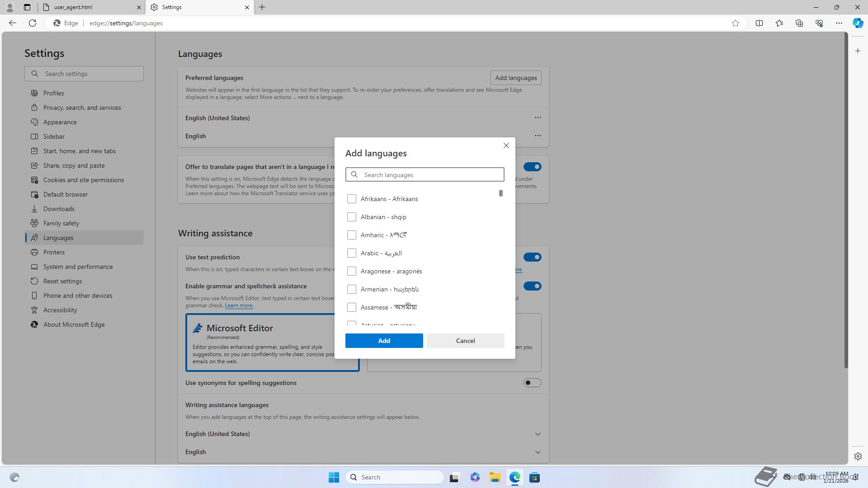Click the Copilot icon in toolbar
The image size is (868, 488).
858,23
